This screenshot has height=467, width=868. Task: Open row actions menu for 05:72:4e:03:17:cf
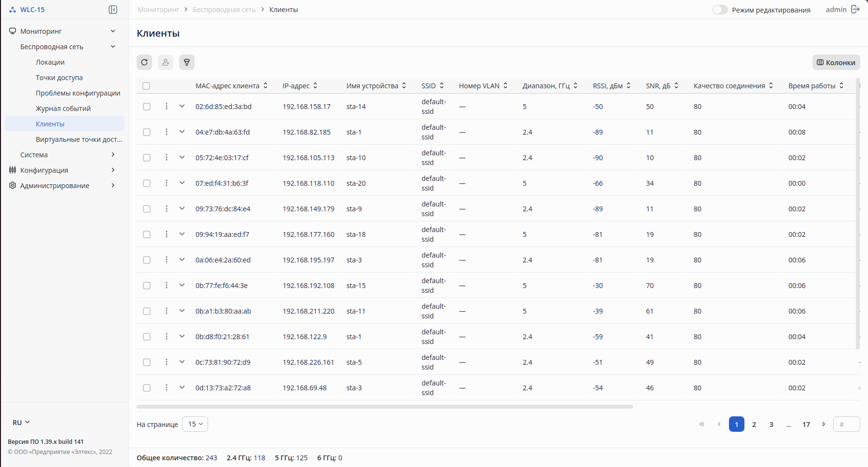click(x=167, y=157)
